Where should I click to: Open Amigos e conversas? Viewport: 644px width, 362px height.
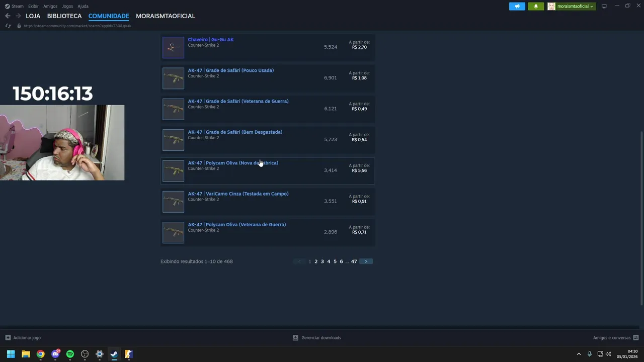pyautogui.click(x=616, y=338)
